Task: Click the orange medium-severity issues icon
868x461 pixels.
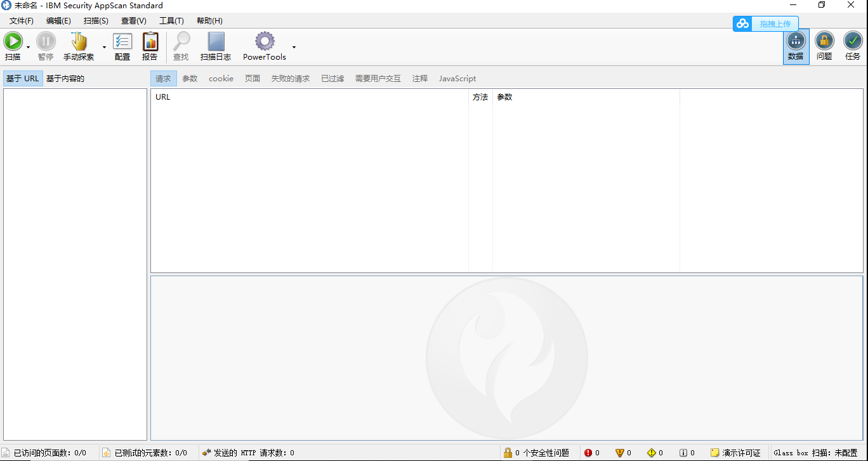Action: (x=620, y=453)
